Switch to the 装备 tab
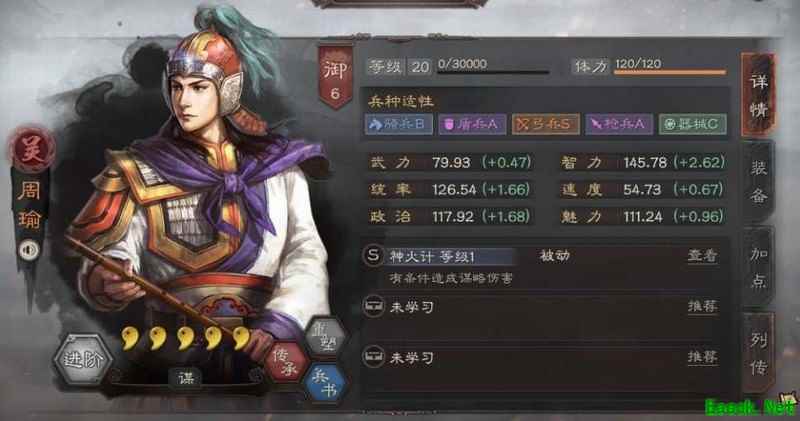The height and width of the screenshot is (421, 800). [759, 182]
